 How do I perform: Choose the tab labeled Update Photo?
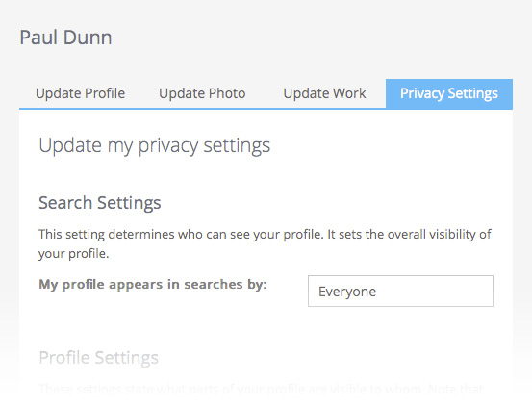click(x=202, y=93)
